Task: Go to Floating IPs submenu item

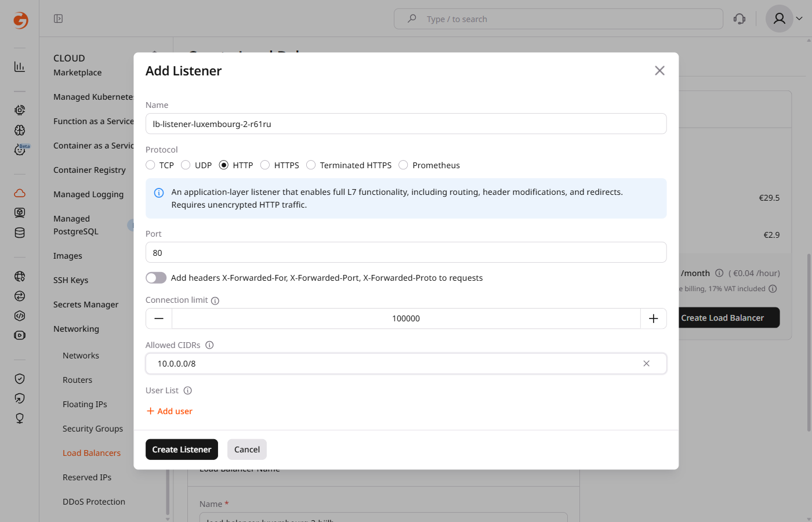Action: (x=85, y=404)
